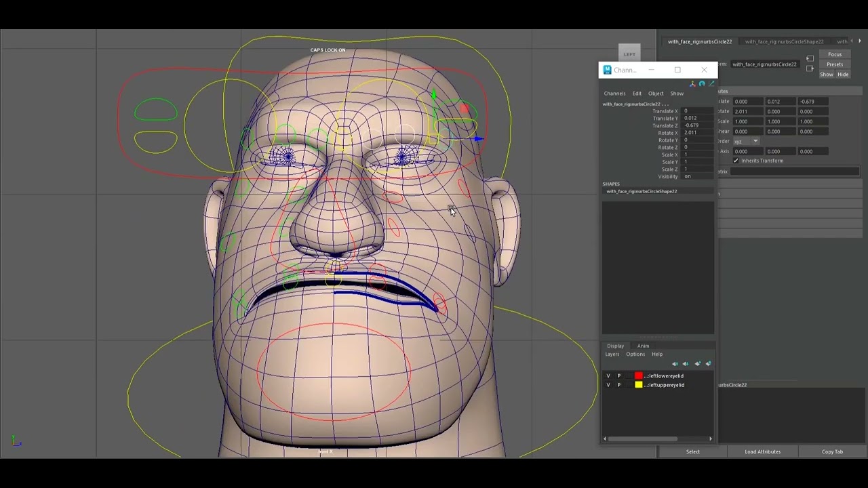Click Translate Z value -0.679 in Channel Box
Image resolution: width=868 pixels, height=488 pixels.
tap(697, 125)
